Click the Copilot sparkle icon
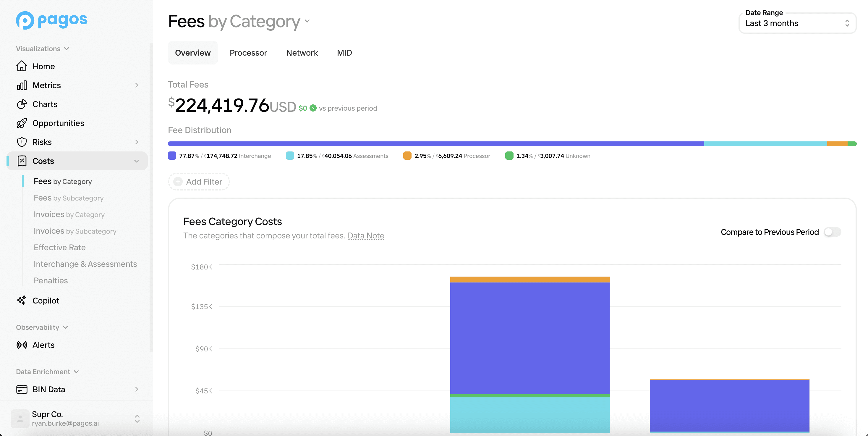The width and height of the screenshot is (868, 436). pos(22,300)
